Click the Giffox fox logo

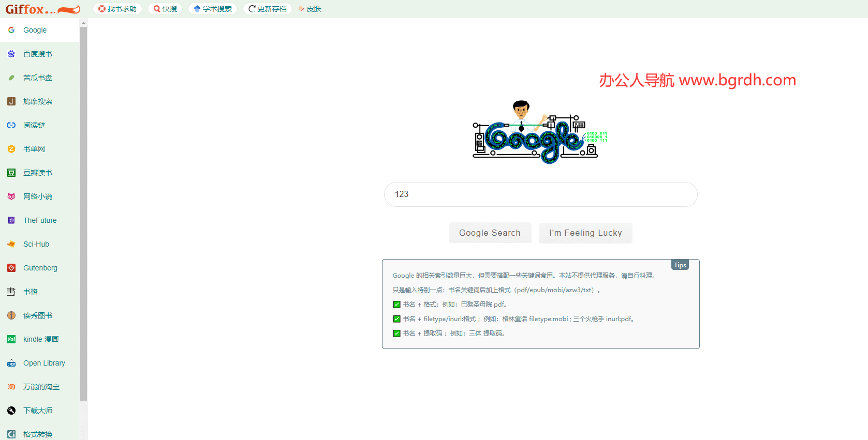pos(43,9)
